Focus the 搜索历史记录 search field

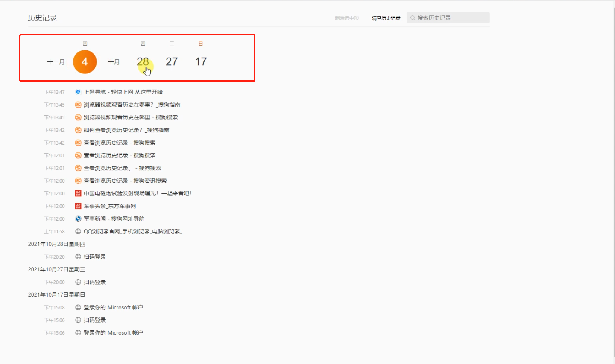click(448, 18)
